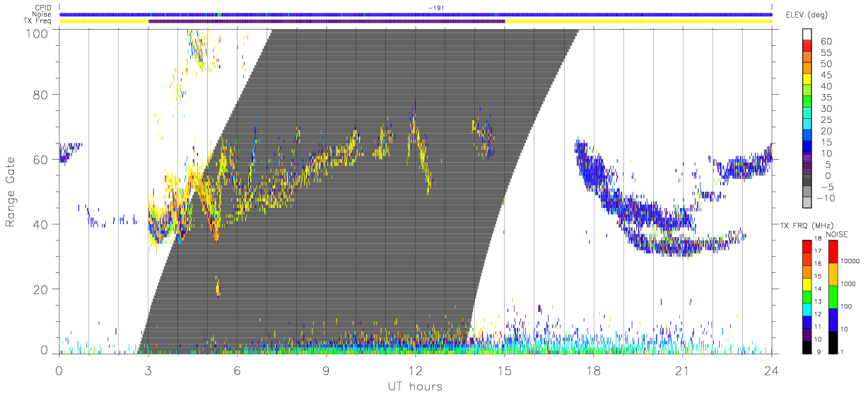
Task: Click NOISE legend value '10000'
Action: click(851, 262)
